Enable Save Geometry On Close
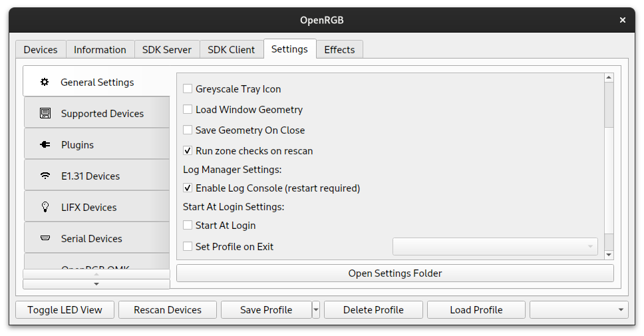 (x=188, y=130)
